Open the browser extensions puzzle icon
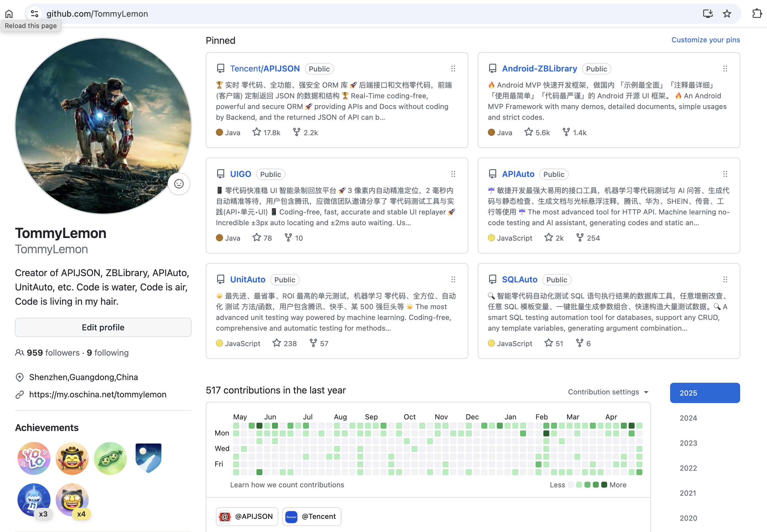 click(757, 14)
